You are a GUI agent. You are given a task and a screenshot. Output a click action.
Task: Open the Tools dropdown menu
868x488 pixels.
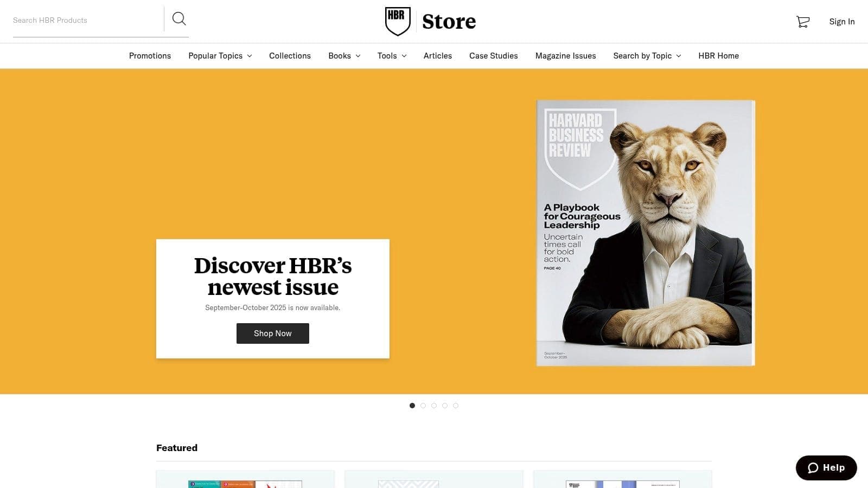click(x=392, y=55)
